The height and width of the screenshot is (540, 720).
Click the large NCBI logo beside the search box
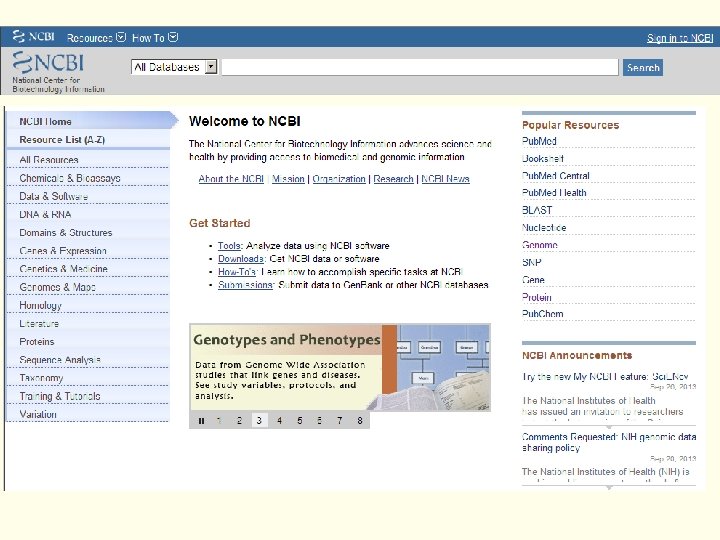coord(49,62)
